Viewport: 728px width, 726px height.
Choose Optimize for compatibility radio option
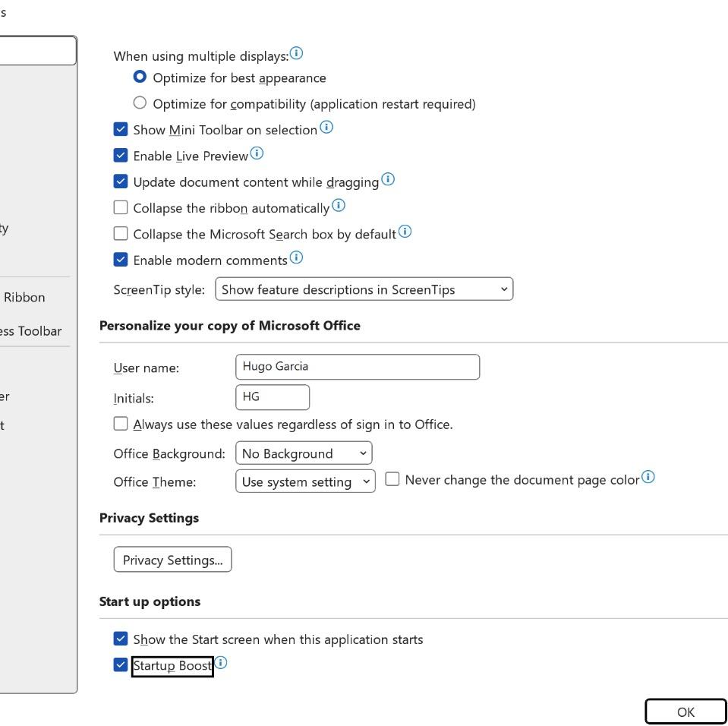pyautogui.click(x=140, y=103)
